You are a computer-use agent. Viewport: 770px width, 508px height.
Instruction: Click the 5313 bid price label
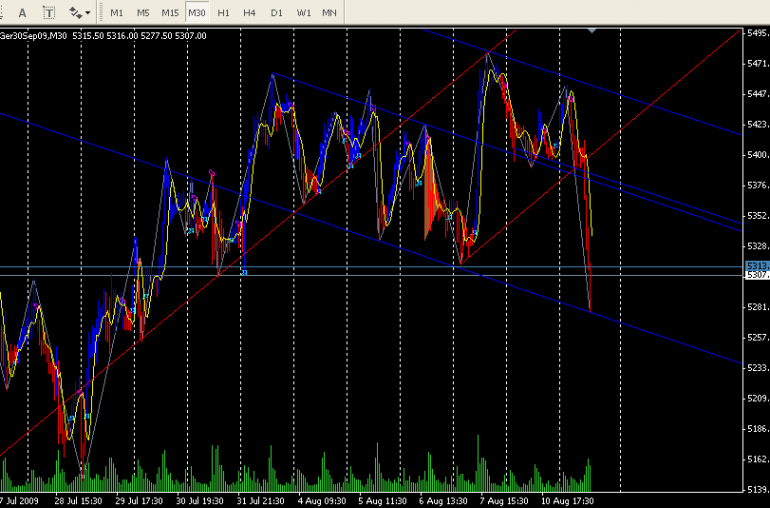[x=757, y=266]
